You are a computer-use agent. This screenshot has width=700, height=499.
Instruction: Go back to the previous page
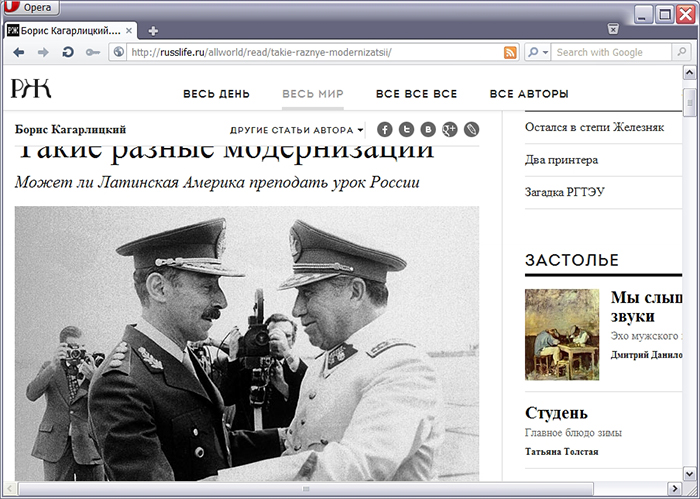point(18,52)
